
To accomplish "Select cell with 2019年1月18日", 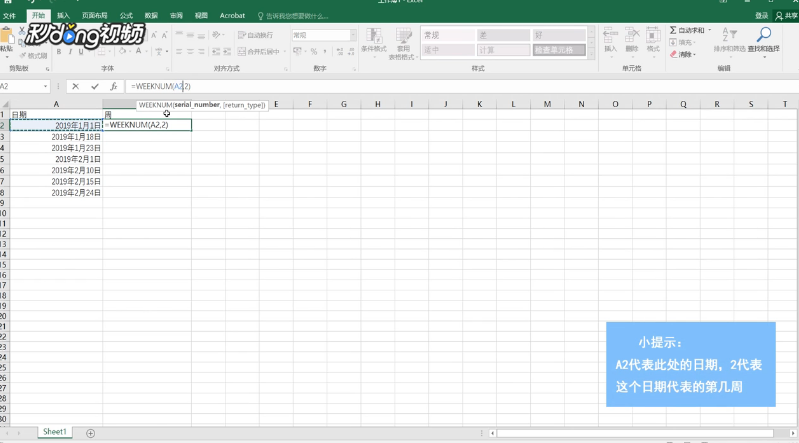I will click(x=56, y=137).
